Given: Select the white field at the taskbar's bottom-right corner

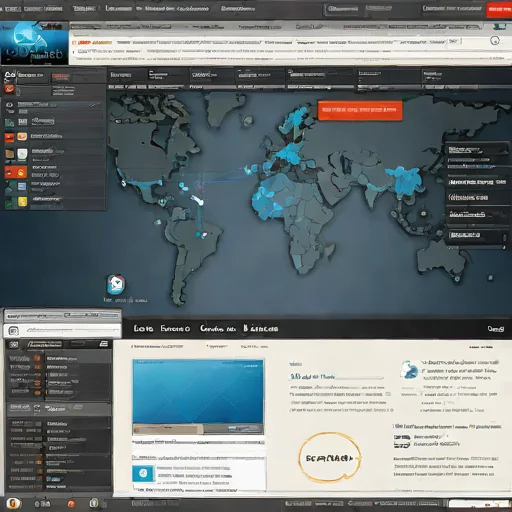Looking at the screenshot, I should (479, 504).
